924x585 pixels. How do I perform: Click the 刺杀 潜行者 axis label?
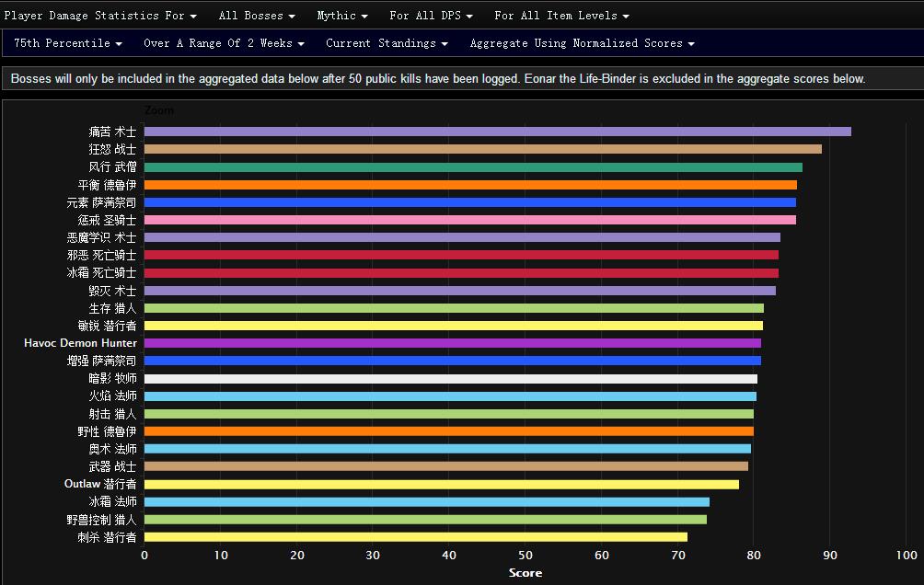click(x=108, y=536)
